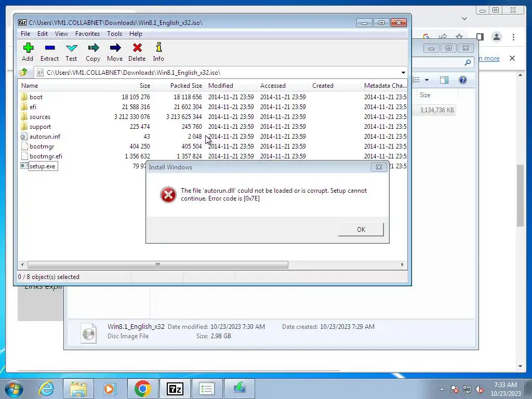Select the setup.exe file icon
The image size is (532, 399).
click(24, 166)
